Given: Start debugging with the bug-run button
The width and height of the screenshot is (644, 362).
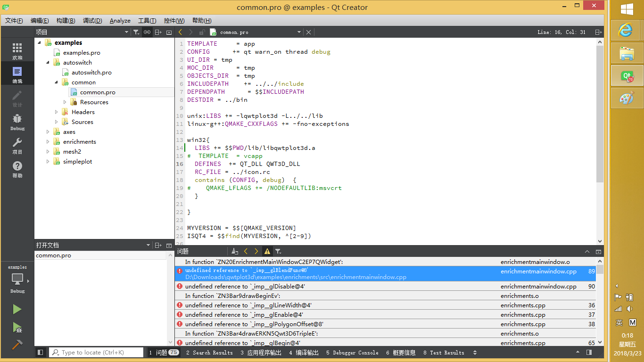Looking at the screenshot, I should point(17,327).
